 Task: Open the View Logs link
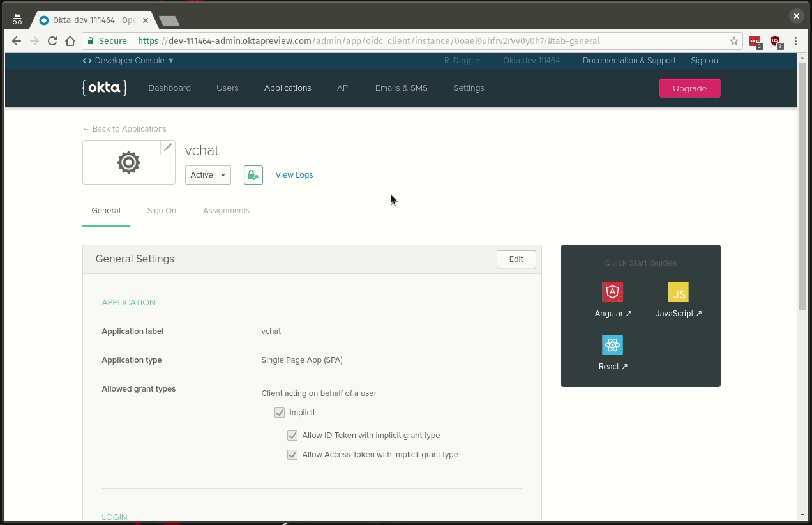[x=294, y=175]
